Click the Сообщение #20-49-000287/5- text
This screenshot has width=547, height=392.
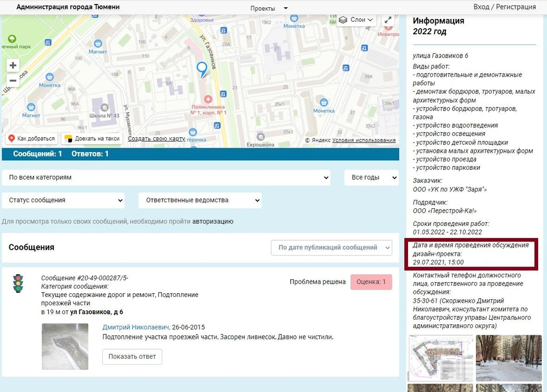click(84, 278)
